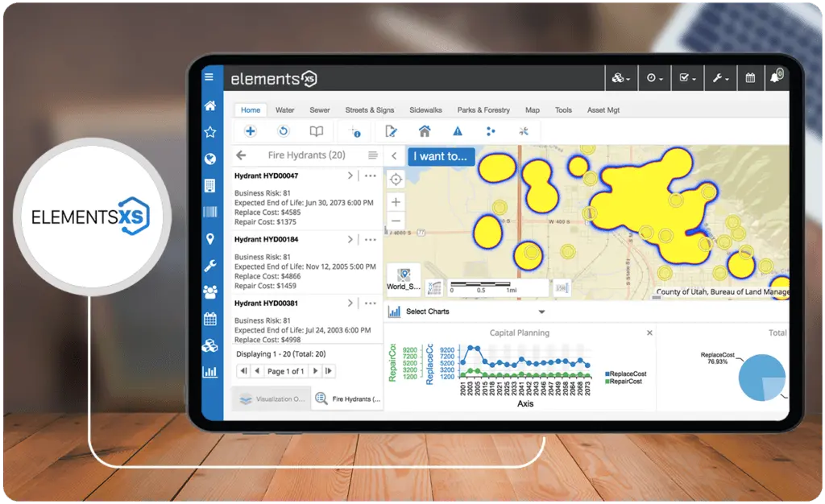The height and width of the screenshot is (504, 825).
Task: Open the World_S... basemap switcher
Action: pos(404,278)
